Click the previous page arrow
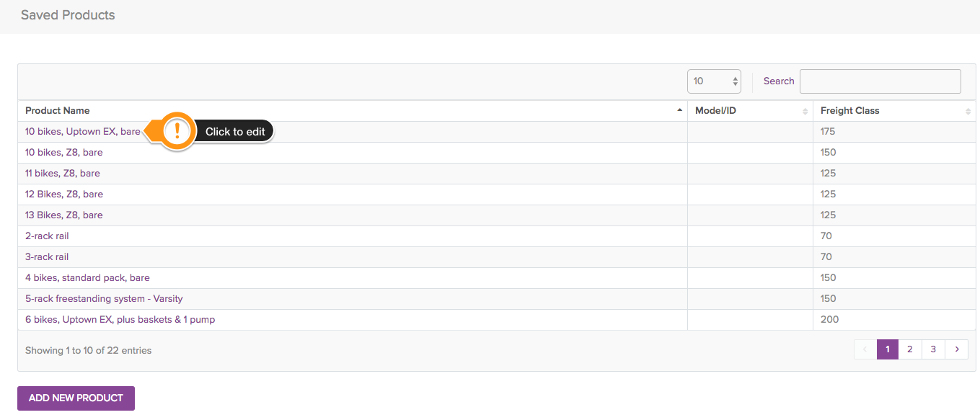This screenshot has height=420, width=980. click(x=865, y=349)
